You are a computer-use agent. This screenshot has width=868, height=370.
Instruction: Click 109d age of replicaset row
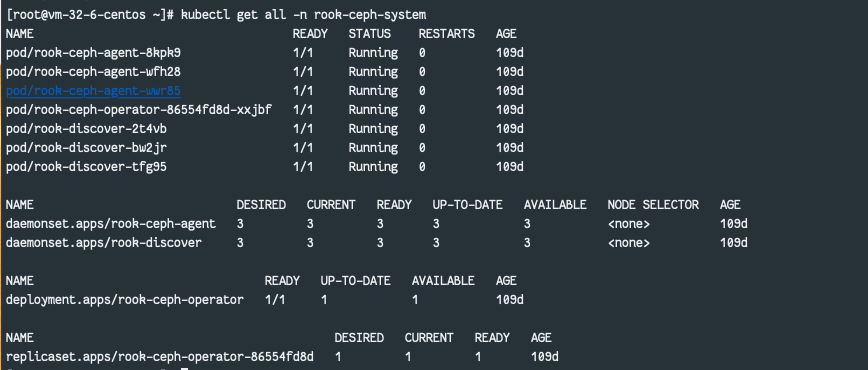(545, 357)
